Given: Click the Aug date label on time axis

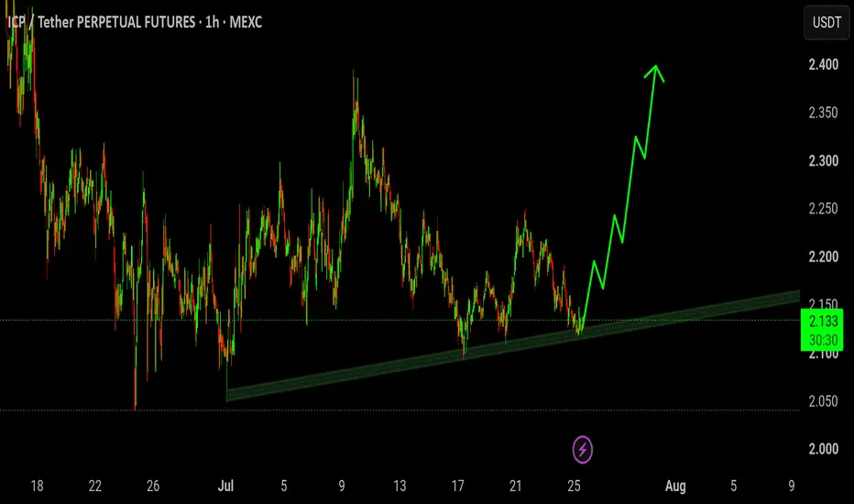Looking at the screenshot, I should 675,486.
